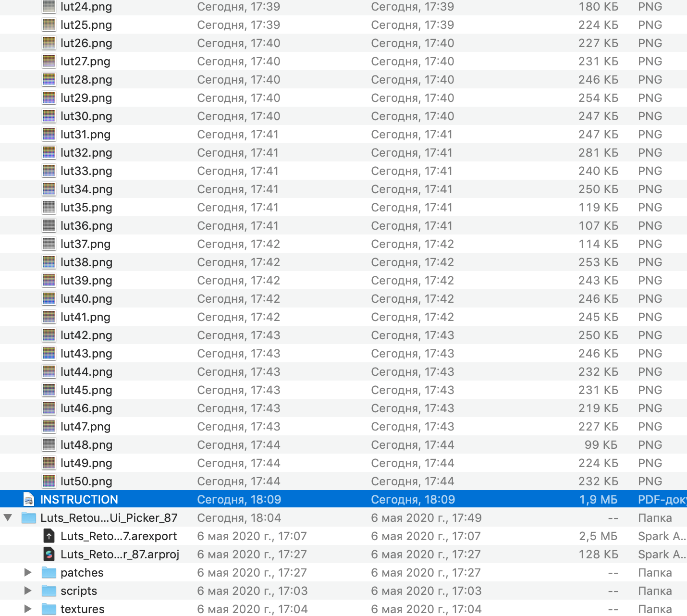The width and height of the screenshot is (687, 616).
Task: Expand the patches folder
Action: tap(28, 573)
